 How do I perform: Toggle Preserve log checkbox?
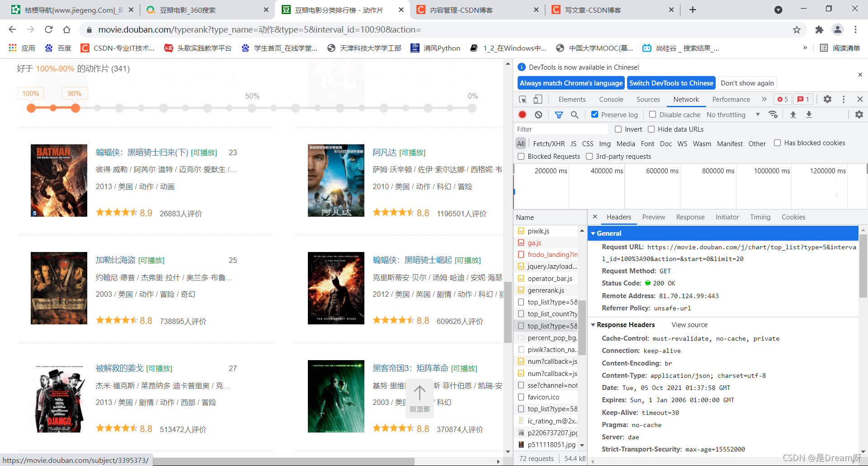pos(594,114)
